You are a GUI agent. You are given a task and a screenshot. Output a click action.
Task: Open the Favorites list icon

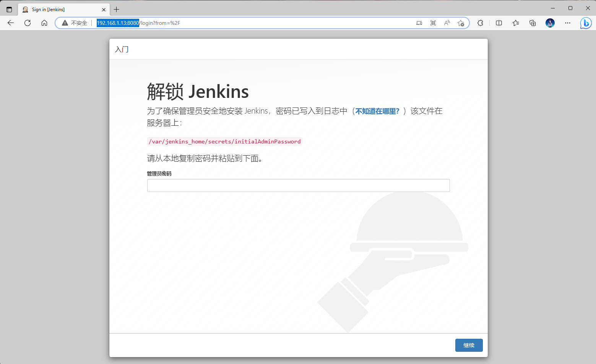coord(516,23)
